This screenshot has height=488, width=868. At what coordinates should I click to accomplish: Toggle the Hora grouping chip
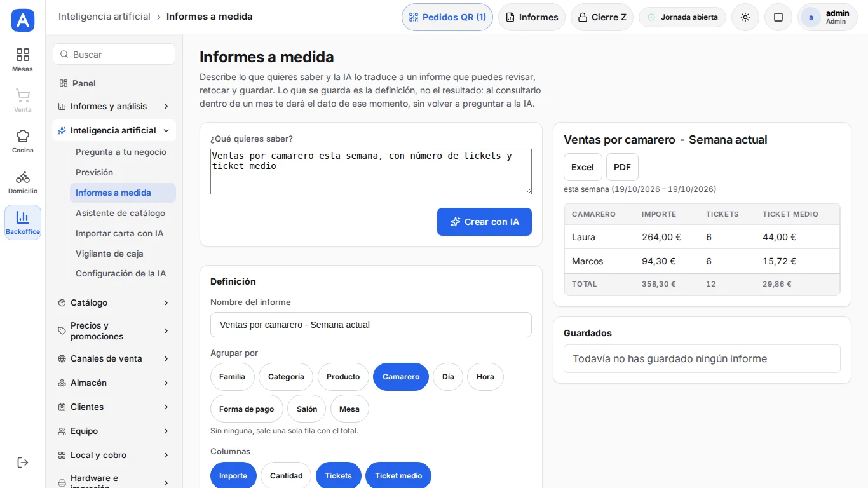[x=485, y=377]
